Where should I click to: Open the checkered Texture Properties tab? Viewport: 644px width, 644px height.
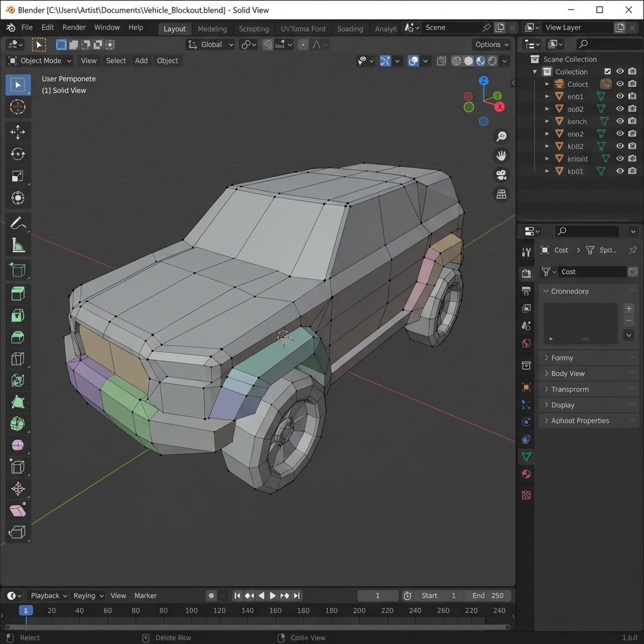526,495
